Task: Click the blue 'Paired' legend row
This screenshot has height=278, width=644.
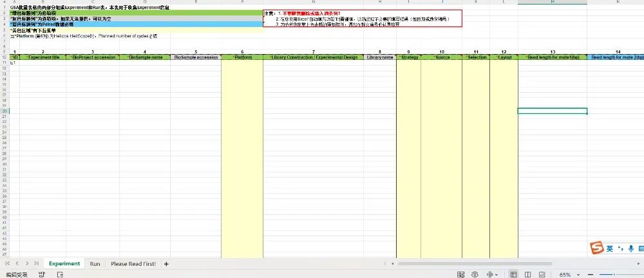Action: (x=136, y=24)
